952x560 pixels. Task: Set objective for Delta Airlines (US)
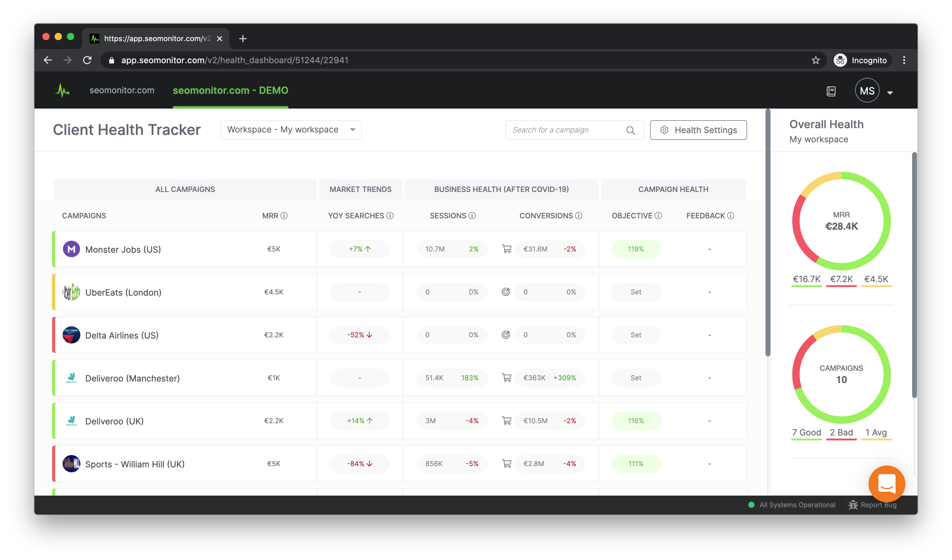(636, 335)
